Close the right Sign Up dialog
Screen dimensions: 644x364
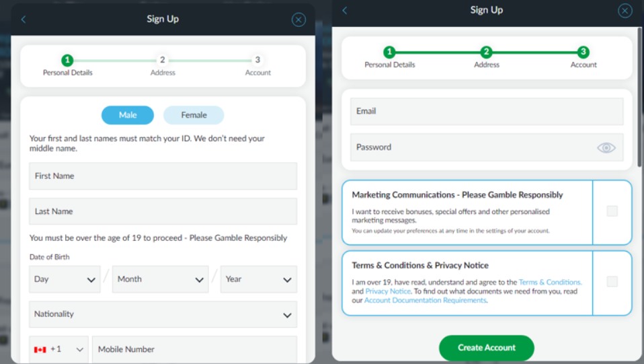pyautogui.click(x=625, y=10)
